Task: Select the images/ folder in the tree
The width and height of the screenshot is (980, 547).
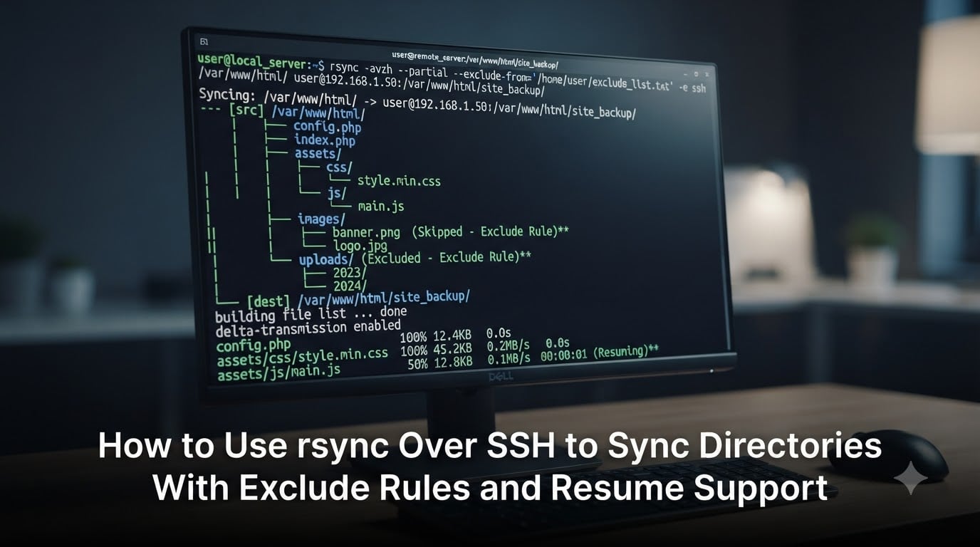Action: 321,219
